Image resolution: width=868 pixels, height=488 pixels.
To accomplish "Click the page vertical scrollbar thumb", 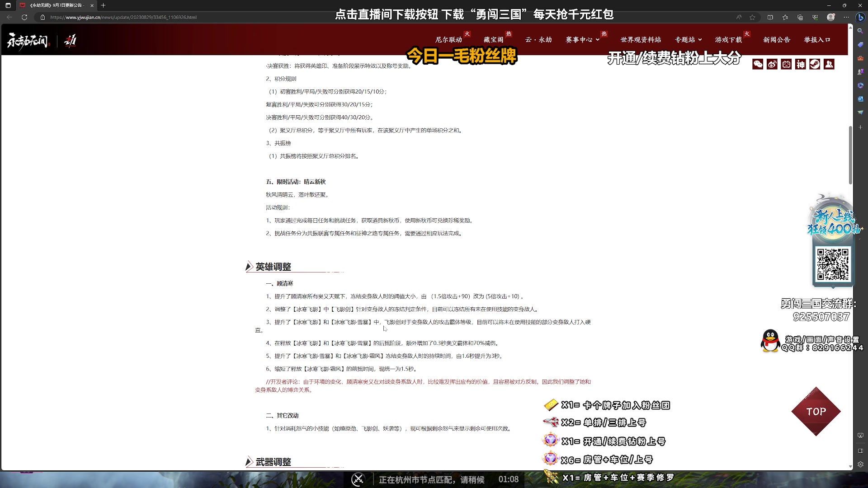I will (x=850, y=155).
